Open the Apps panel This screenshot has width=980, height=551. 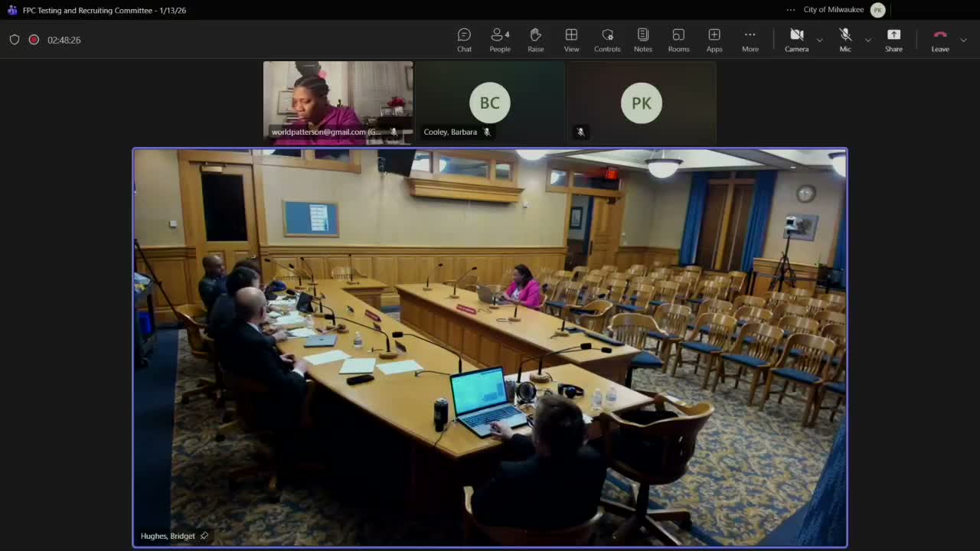point(714,39)
